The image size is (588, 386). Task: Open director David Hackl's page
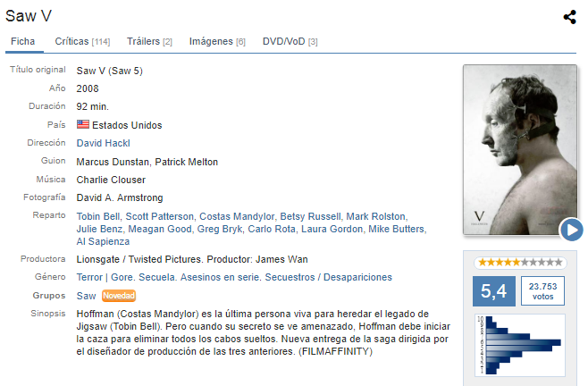tap(103, 143)
